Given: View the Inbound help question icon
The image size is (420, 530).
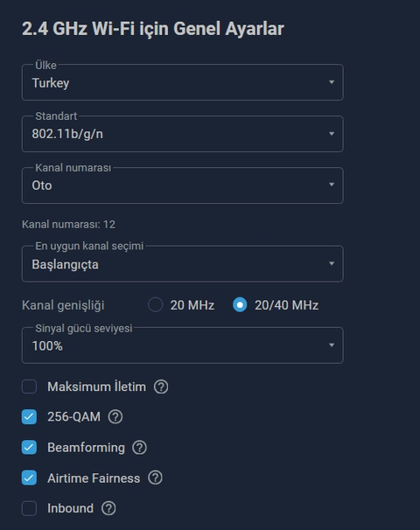Looking at the screenshot, I should [108, 508].
